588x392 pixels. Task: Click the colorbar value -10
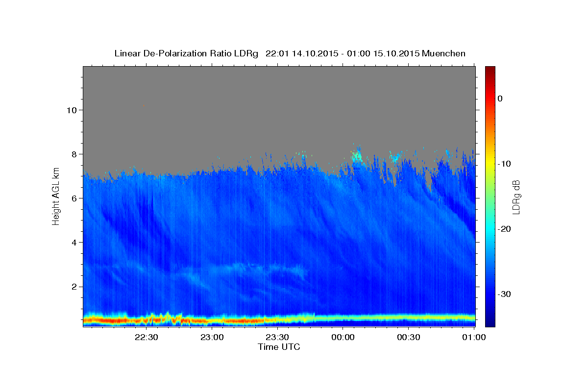click(505, 164)
